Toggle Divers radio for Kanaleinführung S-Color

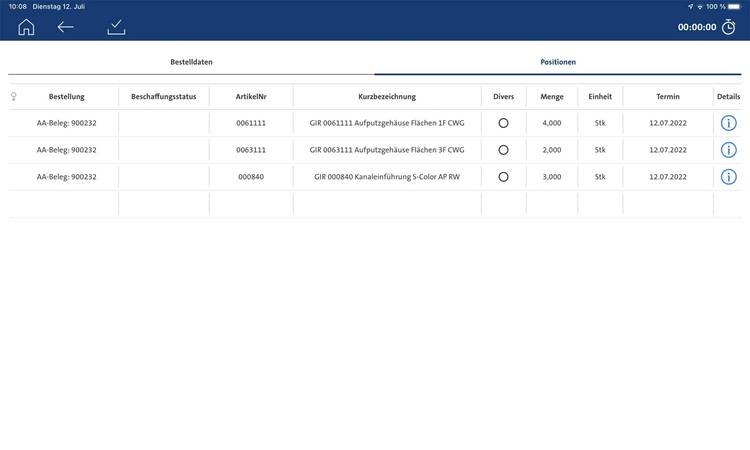[503, 177]
